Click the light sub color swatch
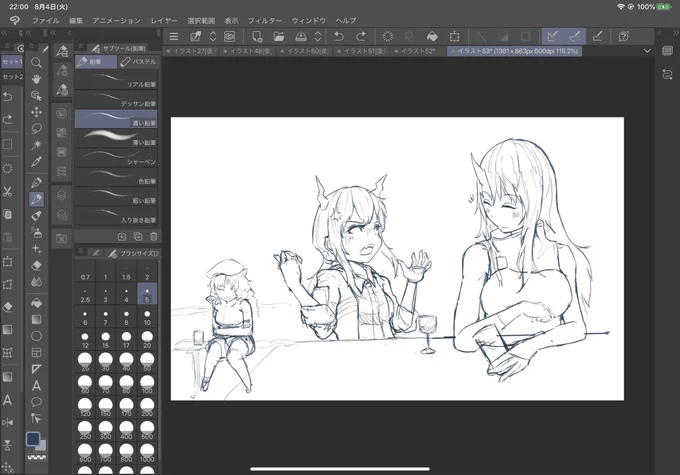This screenshot has height=475, width=680. click(x=43, y=447)
